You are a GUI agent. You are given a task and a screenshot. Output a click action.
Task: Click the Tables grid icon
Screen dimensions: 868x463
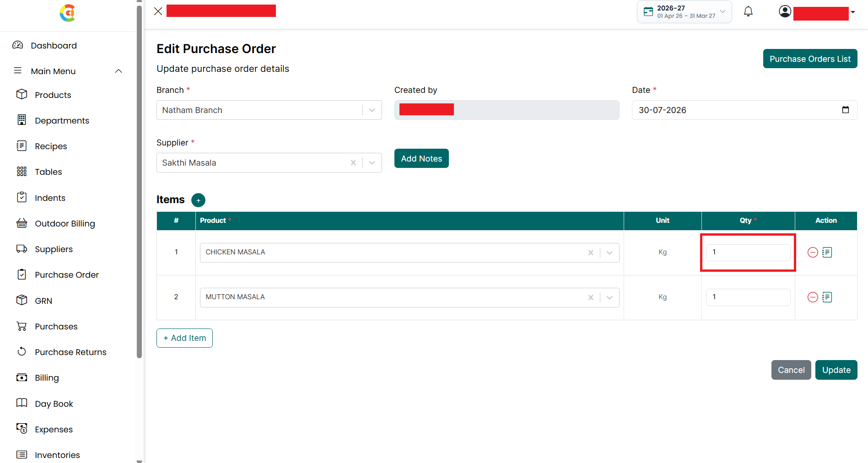pos(22,172)
